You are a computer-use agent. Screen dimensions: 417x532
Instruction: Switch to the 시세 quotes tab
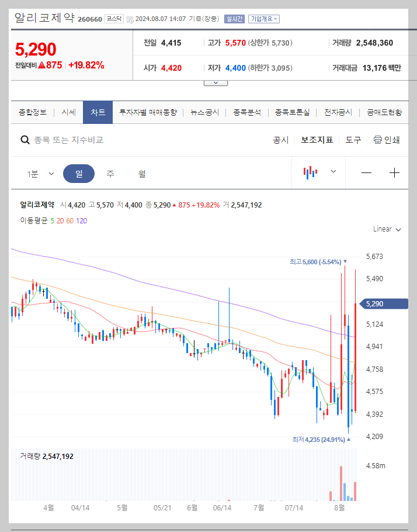tap(68, 111)
